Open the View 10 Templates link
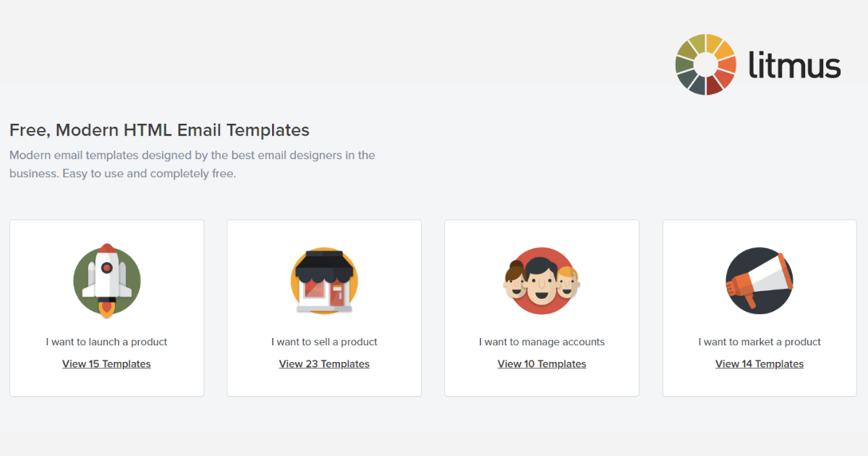Viewport: 868px width, 456px height. [x=542, y=364]
